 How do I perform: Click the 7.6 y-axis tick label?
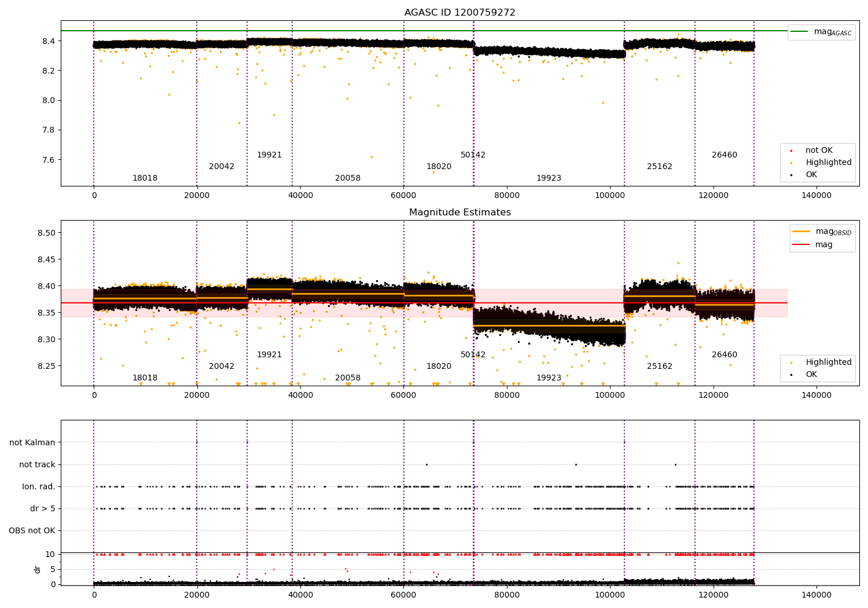click(49, 160)
